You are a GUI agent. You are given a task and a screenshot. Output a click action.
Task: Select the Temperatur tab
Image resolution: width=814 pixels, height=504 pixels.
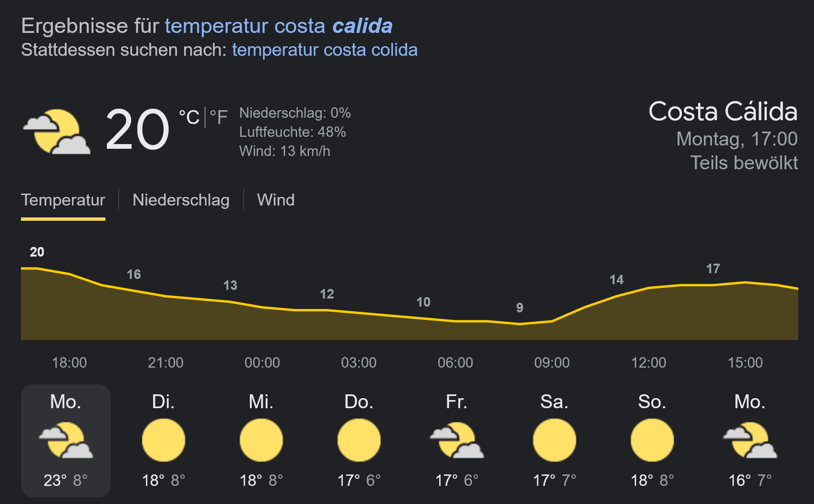click(63, 200)
